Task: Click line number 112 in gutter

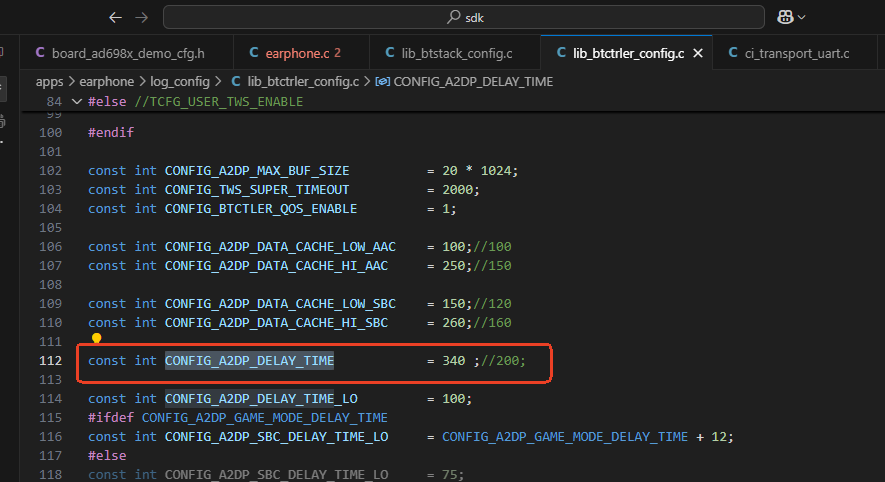Action: (50, 361)
